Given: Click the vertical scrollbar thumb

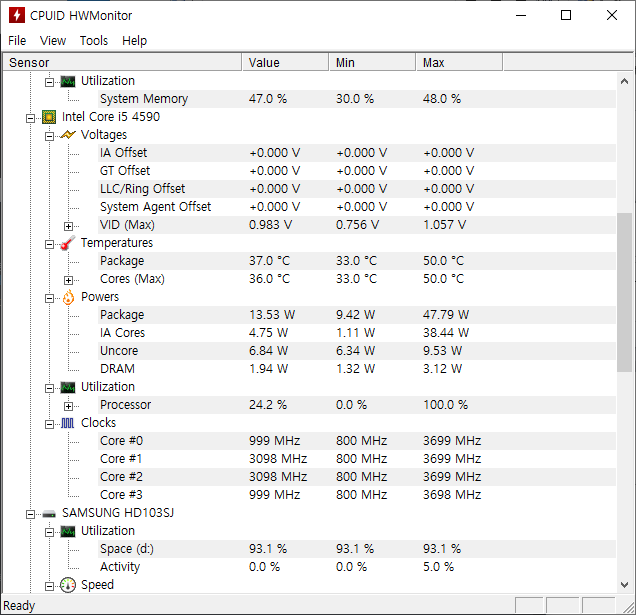Looking at the screenshot, I should [x=624, y=292].
